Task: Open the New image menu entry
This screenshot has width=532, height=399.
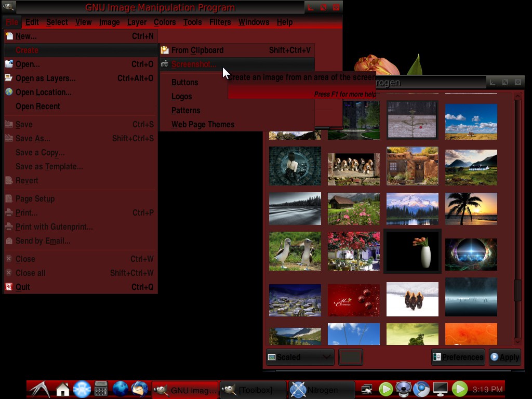Action: (x=81, y=36)
